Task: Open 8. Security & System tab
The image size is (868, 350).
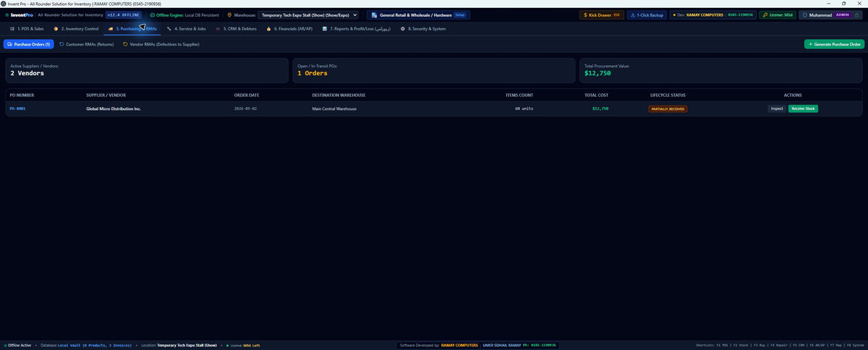Action: click(423, 29)
